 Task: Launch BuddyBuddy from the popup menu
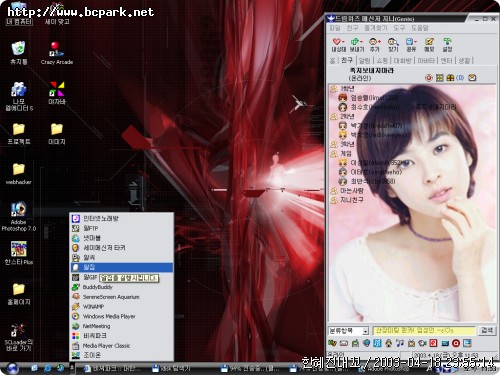pos(122,287)
